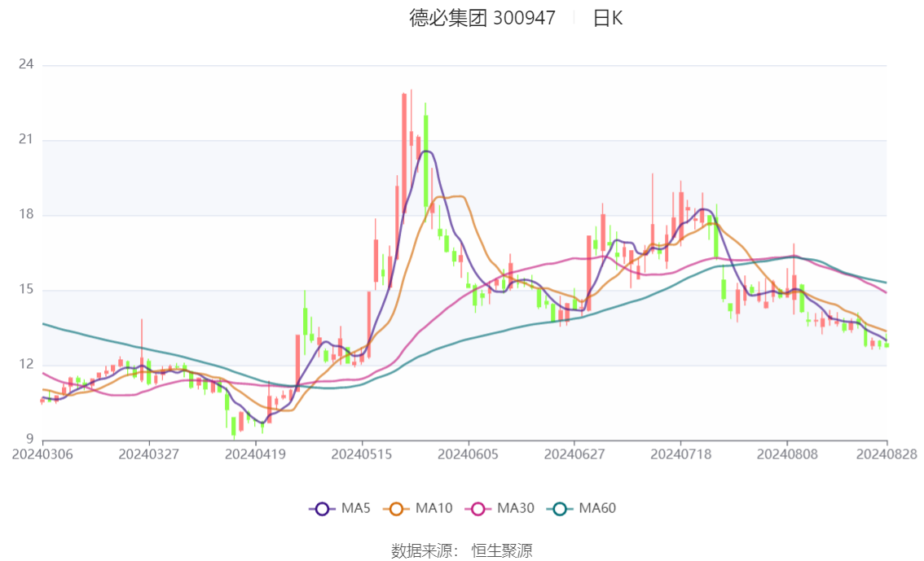Click x-axis date label 20240306
This screenshot has width=924, height=561.
pos(42,454)
